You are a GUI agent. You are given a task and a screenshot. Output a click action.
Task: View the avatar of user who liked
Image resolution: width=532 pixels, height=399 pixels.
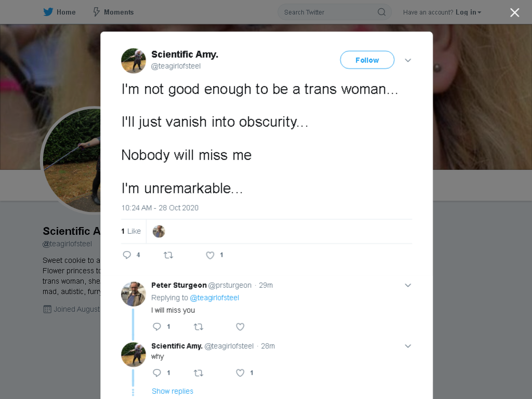(x=159, y=231)
